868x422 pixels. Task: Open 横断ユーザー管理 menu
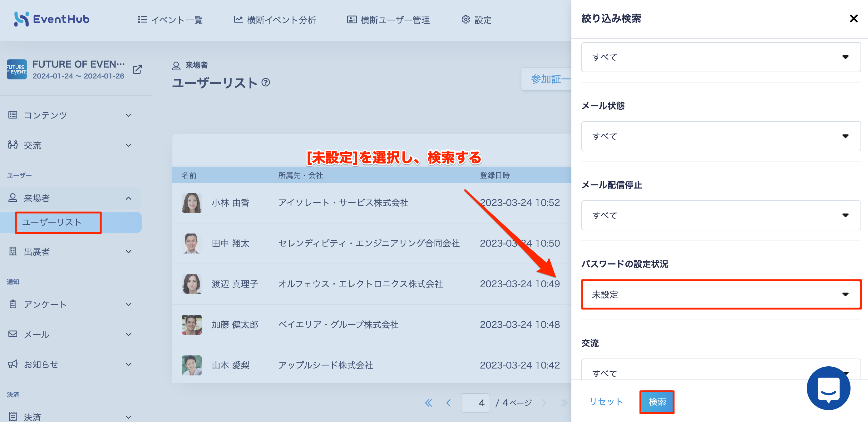[x=388, y=20]
